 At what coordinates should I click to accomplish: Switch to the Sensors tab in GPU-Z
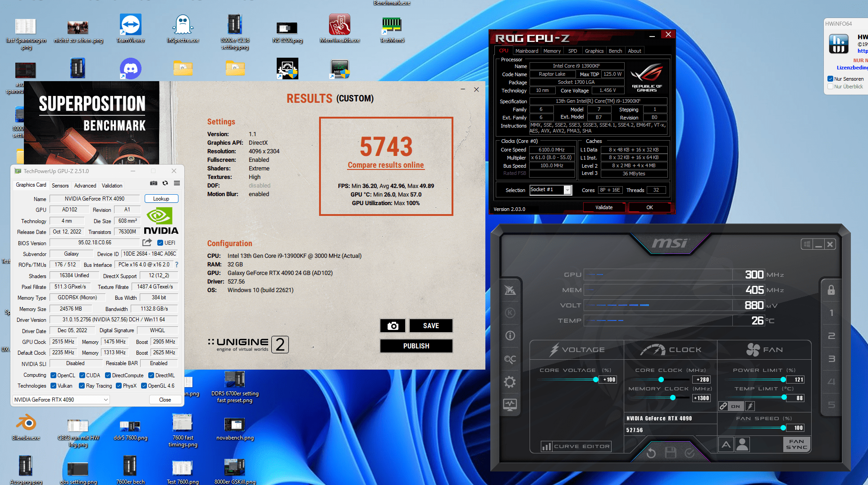point(60,185)
